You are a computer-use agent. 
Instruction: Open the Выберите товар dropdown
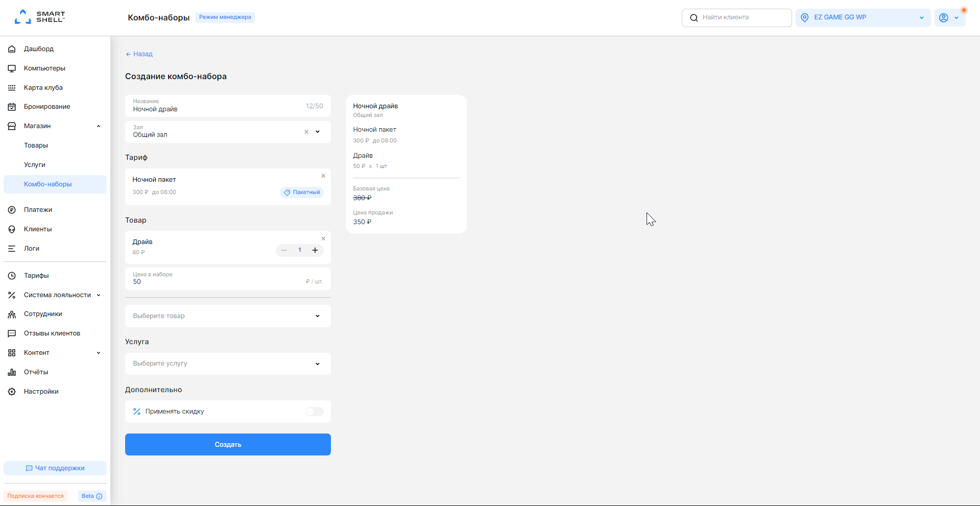click(x=228, y=316)
